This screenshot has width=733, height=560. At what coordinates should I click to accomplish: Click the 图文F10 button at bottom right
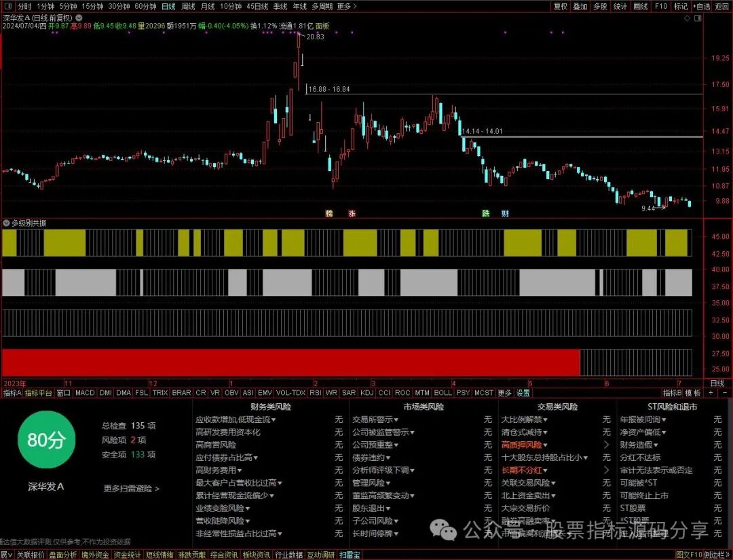click(x=689, y=555)
